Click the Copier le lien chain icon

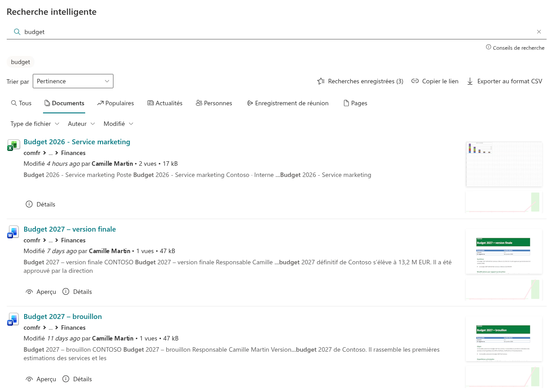(x=415, y=81)
